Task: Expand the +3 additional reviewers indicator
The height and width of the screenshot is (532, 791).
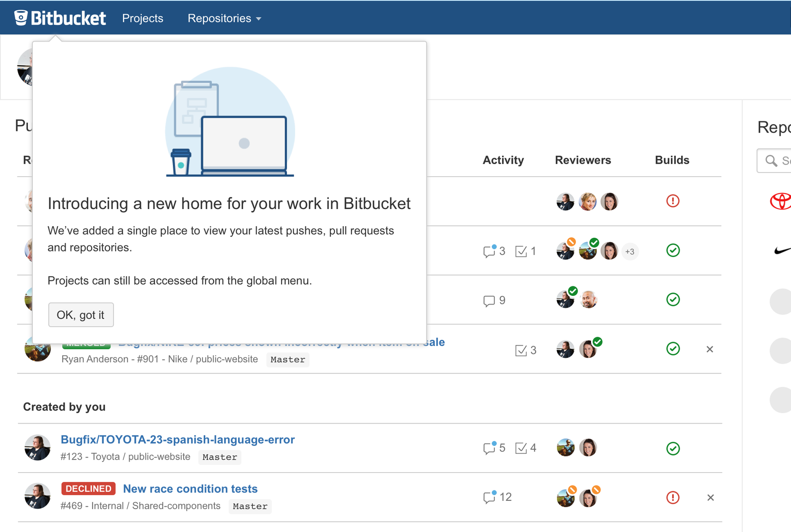Action: pos(630,251)
